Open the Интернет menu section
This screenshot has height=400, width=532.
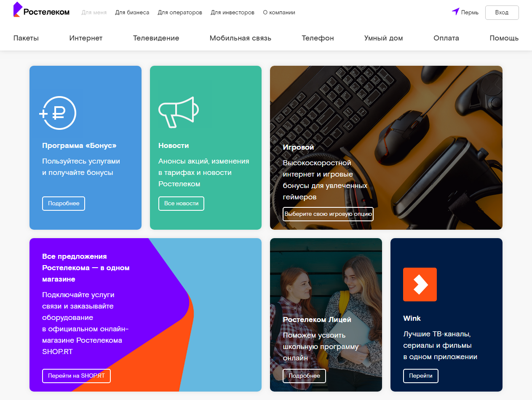pyautogui.click(x=86, y=38)
